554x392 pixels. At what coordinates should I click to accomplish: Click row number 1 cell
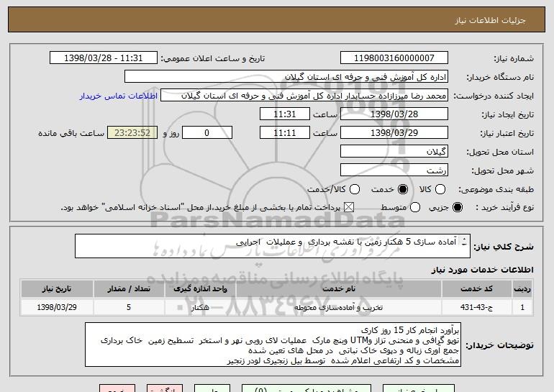(x=522, y=307)
